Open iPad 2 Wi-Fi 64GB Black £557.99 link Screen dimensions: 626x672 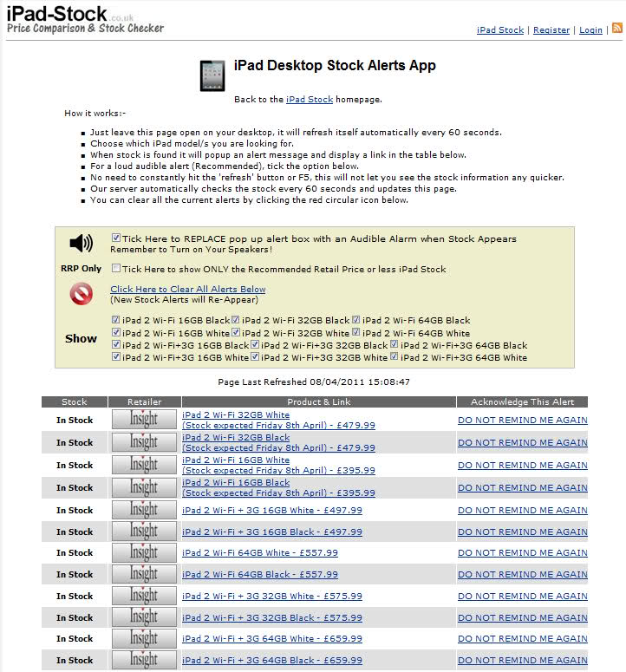[260, 574]
